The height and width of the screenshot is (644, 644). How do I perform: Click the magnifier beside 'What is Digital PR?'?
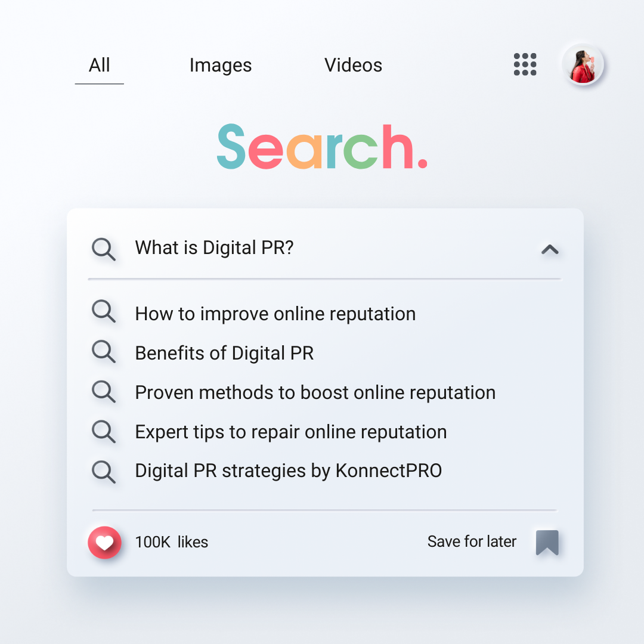[x=103, y=249]
